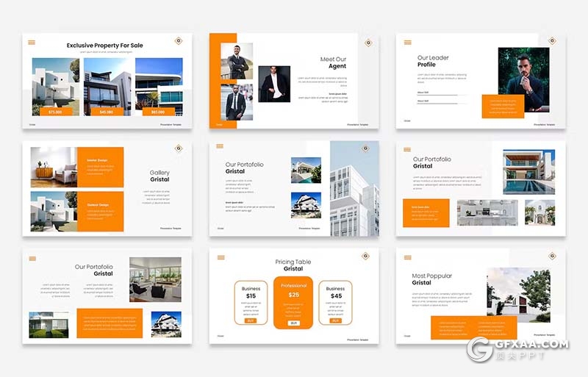Viewport: 588px width, 377px height.
Task: Click the $65.000 price label
Action: (x=158, y=112)
